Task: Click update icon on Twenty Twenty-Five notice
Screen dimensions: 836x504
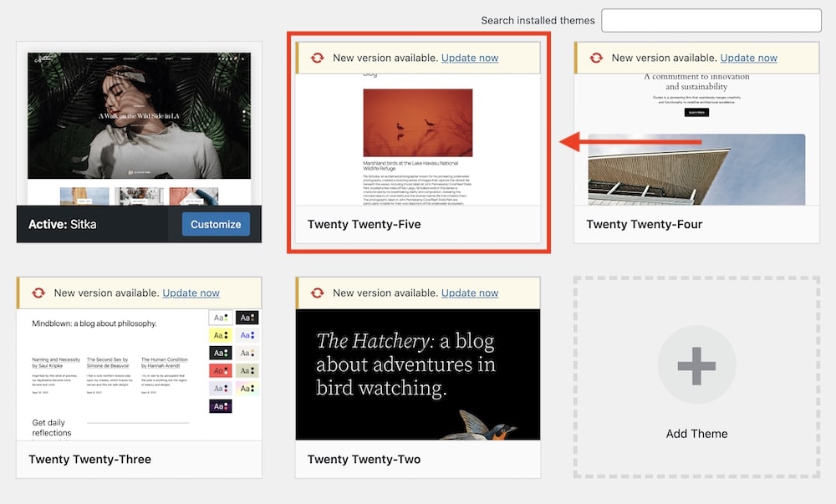Action: [317, 58]
